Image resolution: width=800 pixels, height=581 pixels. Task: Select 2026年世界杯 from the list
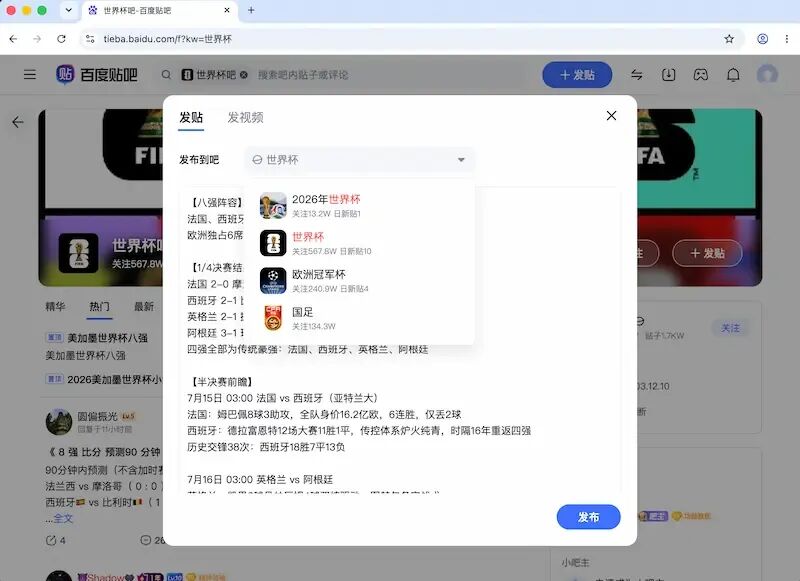click(x=359, y=205)
